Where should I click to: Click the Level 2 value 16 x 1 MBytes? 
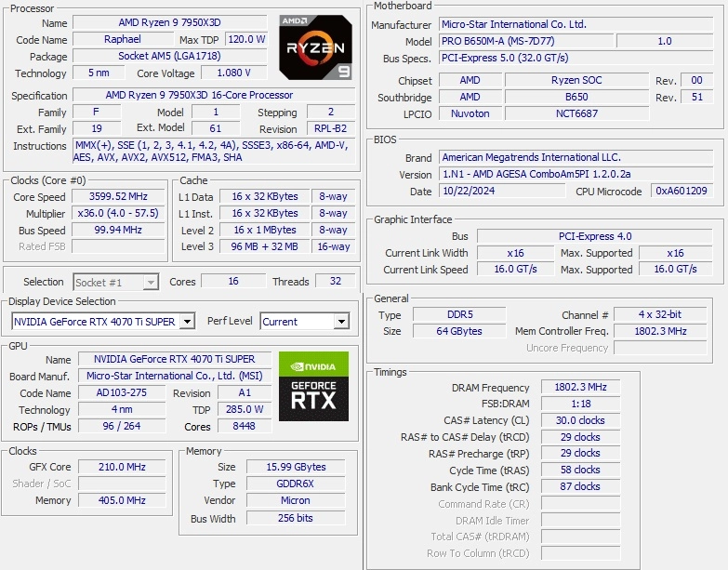[x=265, y=230]
